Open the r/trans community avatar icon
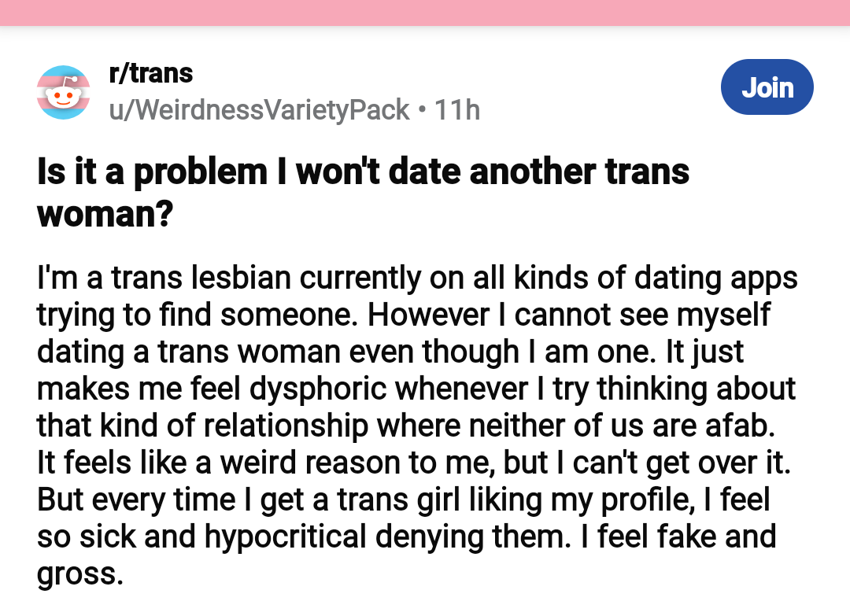 click(x=64, y=92)
